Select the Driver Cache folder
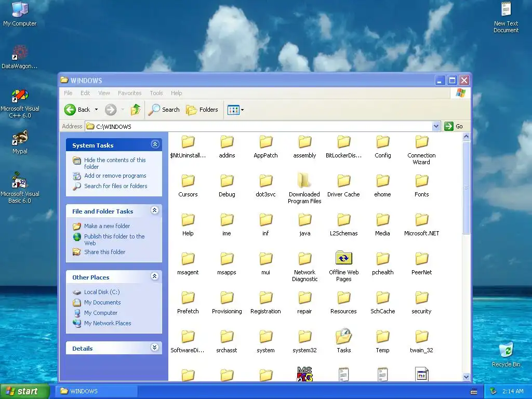 343,185
